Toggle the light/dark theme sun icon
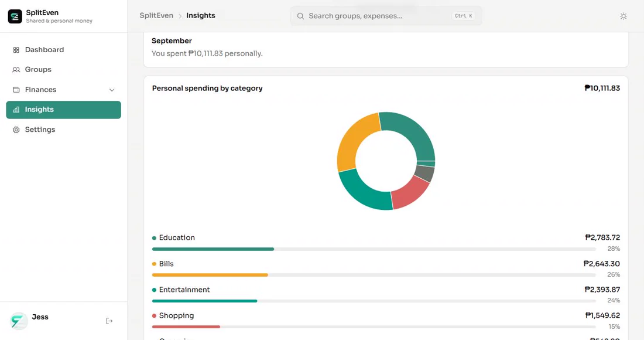This screenshot has width=644, height=340. pyautogui.click(x=624, y=16)
